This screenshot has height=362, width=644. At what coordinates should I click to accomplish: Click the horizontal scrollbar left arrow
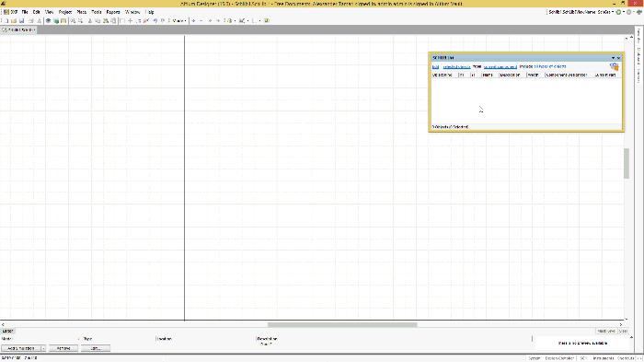[3, 324]
